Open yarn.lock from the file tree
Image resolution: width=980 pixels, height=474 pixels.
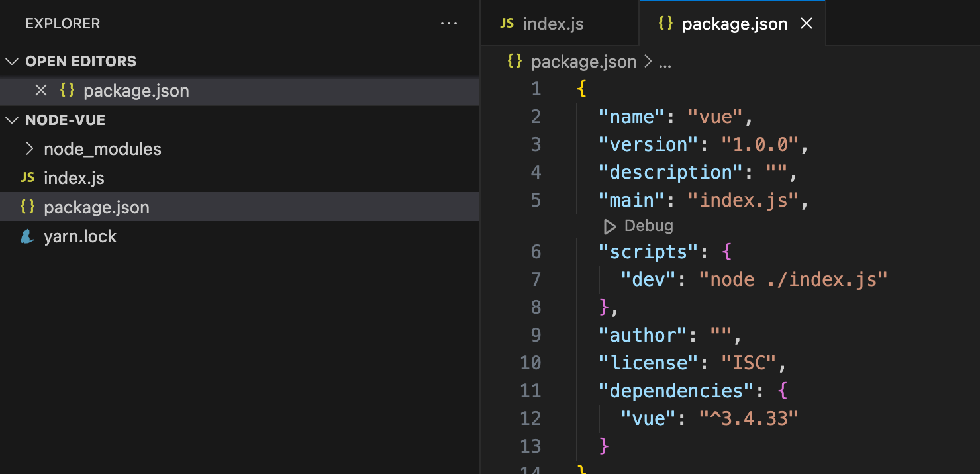[x=80, y=236]
